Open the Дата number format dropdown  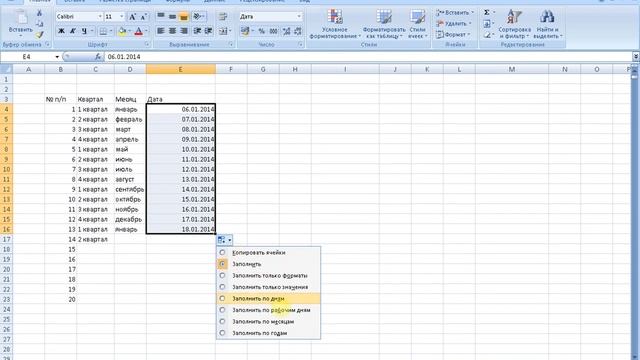tap(299, 17)
